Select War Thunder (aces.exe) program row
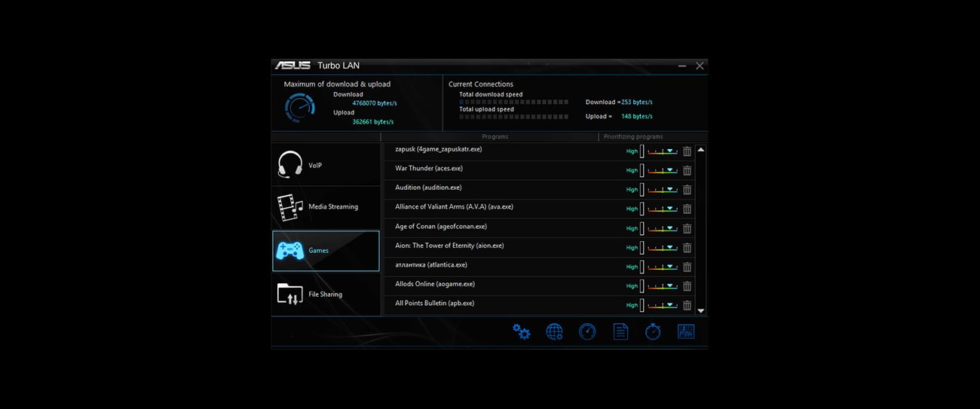 coord(539,170)
